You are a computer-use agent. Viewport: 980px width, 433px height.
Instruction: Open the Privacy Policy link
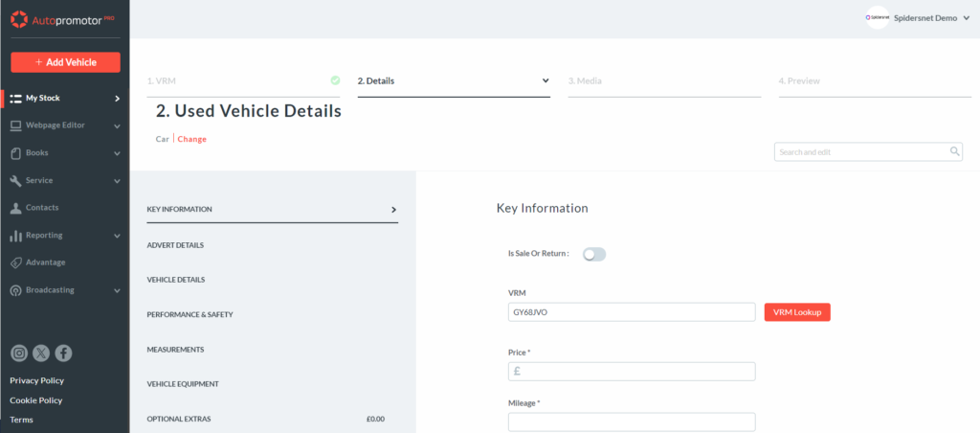(x=36, y=380)
